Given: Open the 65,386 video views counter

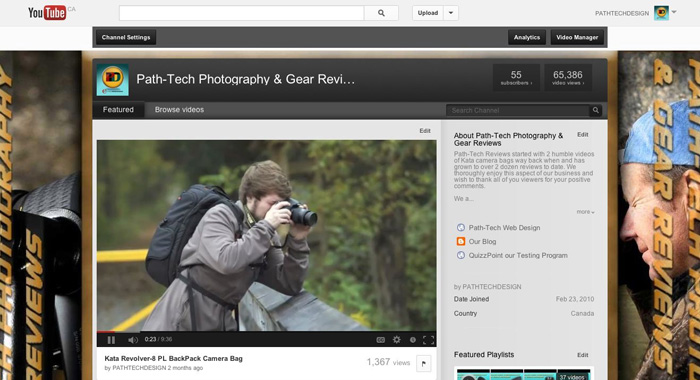Looking at the screenshot, I should [568, 77].
